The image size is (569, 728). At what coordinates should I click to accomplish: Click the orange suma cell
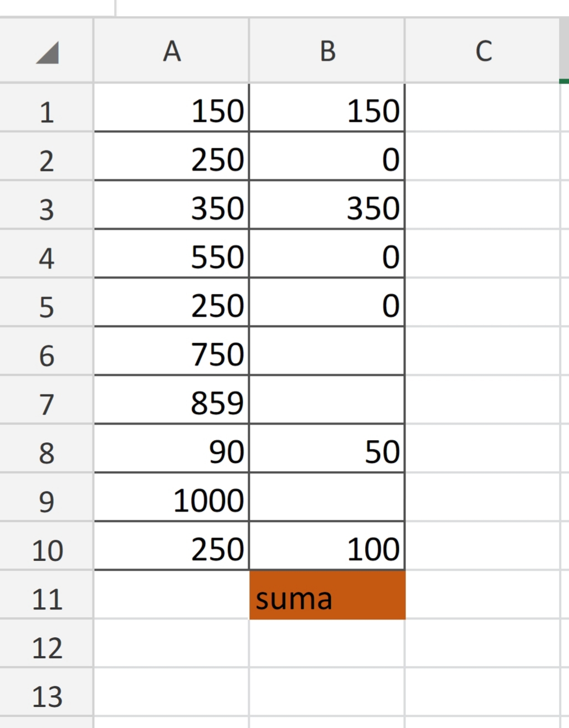tap(327, 595)
